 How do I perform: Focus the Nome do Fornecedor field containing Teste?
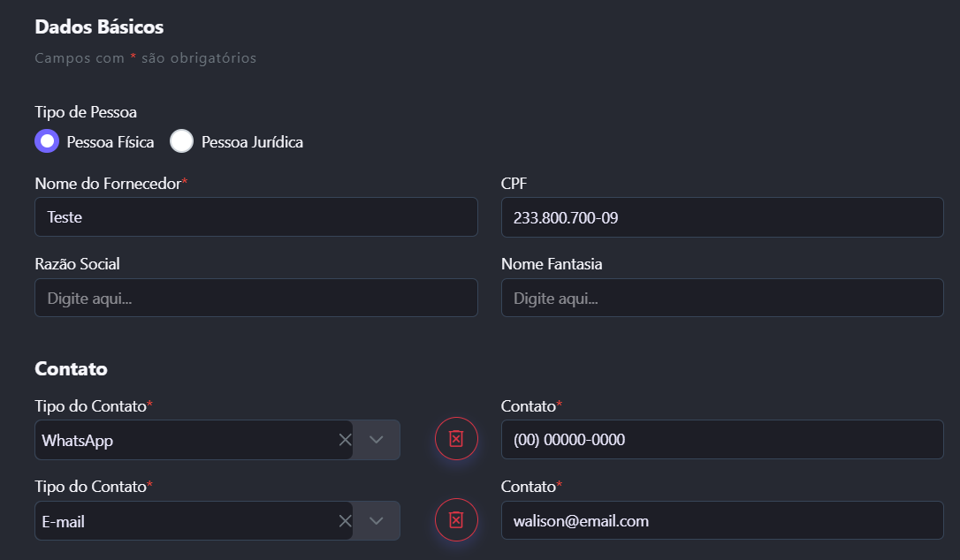(x=255, y=217)
